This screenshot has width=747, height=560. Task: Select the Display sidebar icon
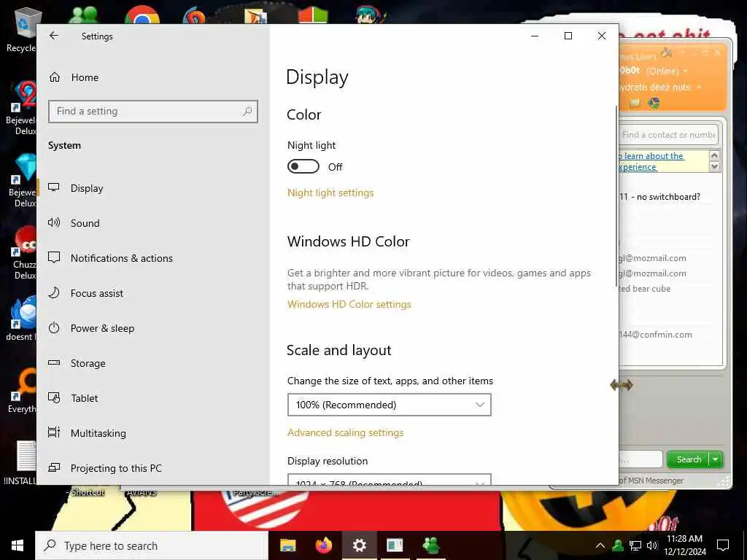coord(54,187)
